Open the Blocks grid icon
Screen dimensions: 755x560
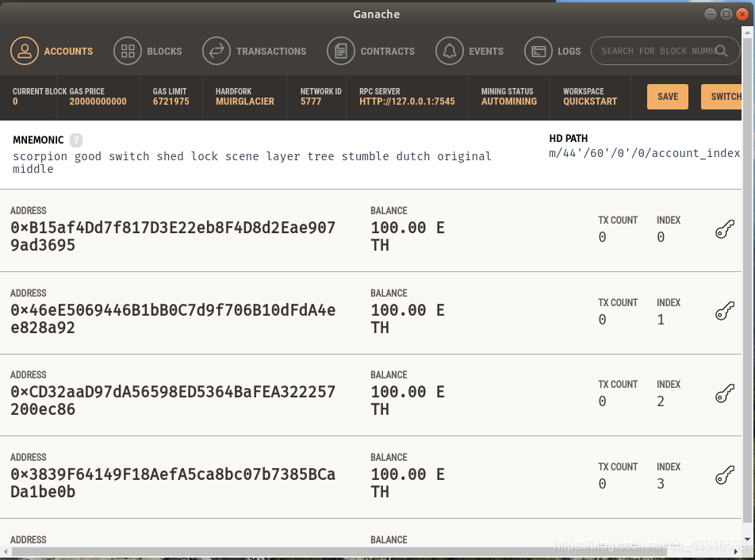(128, 51)
